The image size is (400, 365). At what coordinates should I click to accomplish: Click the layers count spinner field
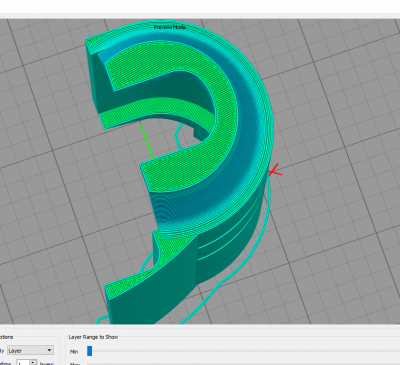click(x=27, y=363)
